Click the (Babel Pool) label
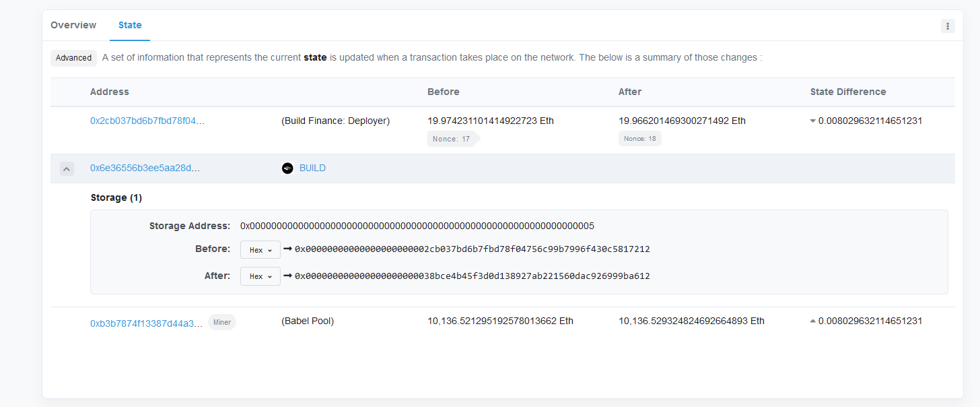This screenshot has width=980, height=407. [x=308, y=321]
